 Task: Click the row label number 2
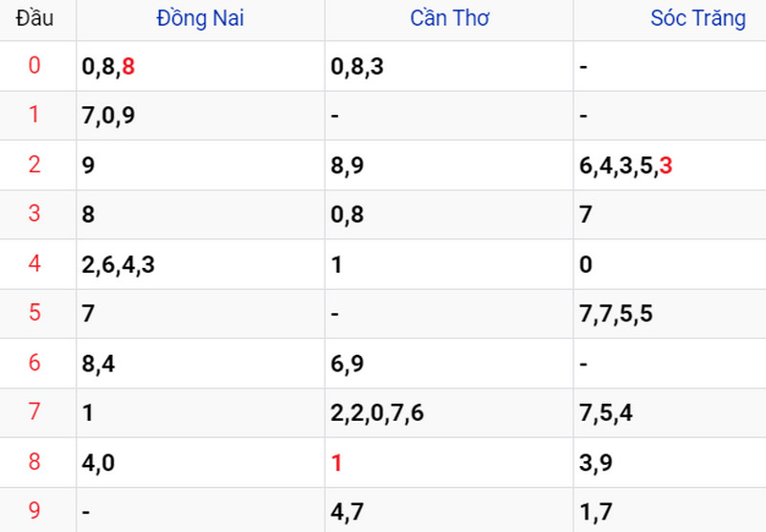tap(35, 166)
